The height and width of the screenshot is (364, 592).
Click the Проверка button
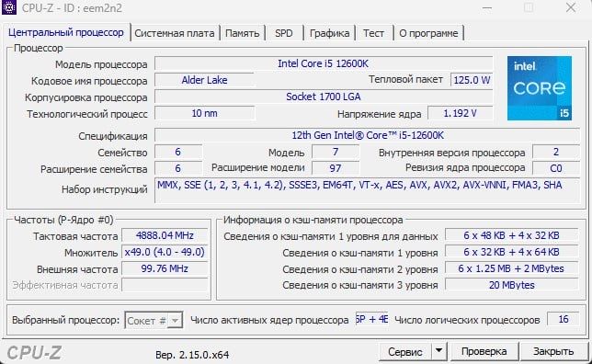[x=484, y=351]
